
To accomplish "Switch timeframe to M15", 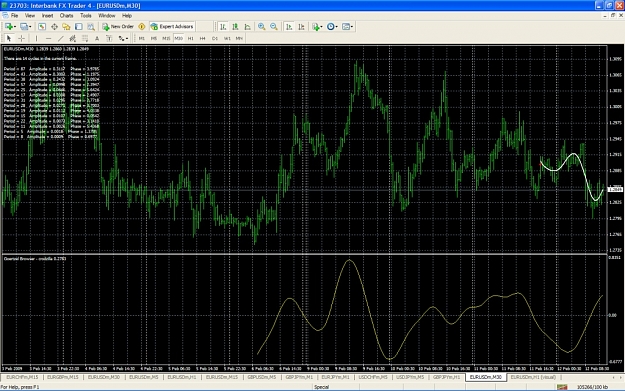I will coord(166,38).
